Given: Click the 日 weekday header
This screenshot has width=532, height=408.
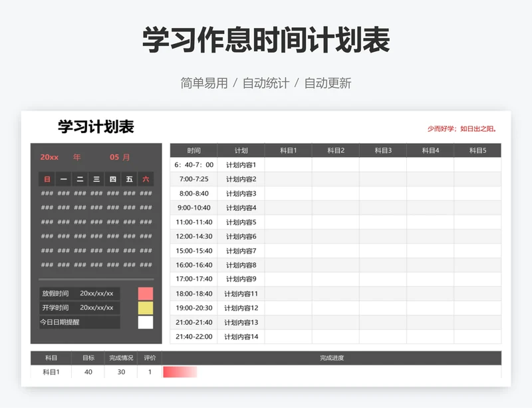Looking at the screenshot, I should (x=47, y=179).
